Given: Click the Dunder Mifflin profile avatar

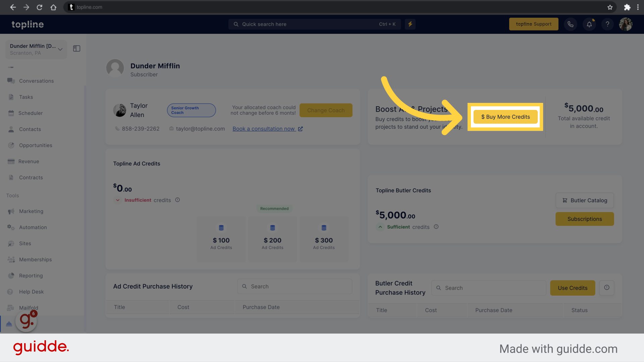Looking at the screenshot, I should [115, 68].
